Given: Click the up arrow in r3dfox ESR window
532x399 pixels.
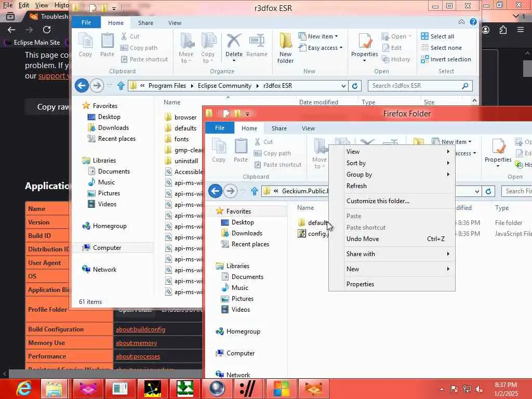Looking at the screenshot, I should click(121, 86).
